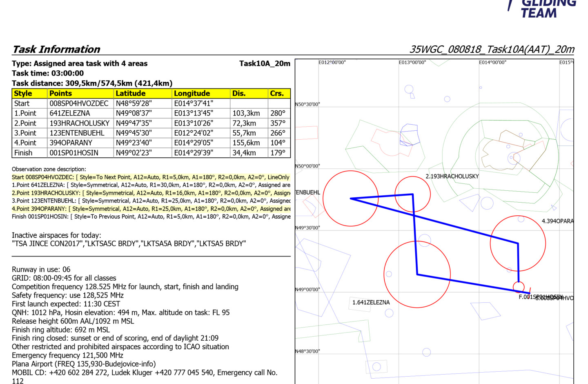588x384 pixels.
Task: Click the highlighted Start 008SP04HVOZDEC observation line
Action: tap(151, 177)
